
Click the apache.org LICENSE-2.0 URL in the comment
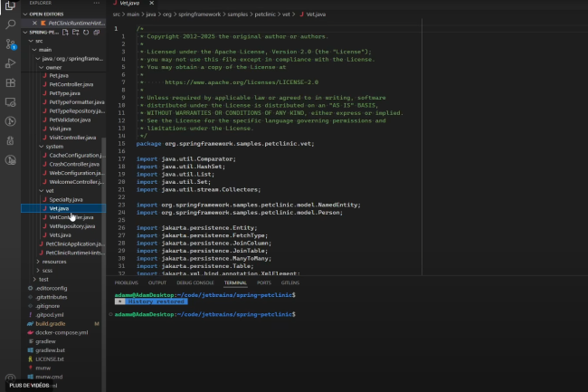click(x=242, y=82)
